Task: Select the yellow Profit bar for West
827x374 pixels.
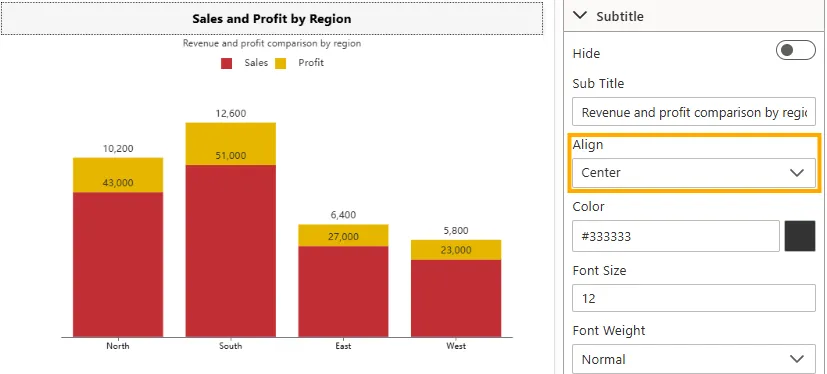Action: pos(456,250)
